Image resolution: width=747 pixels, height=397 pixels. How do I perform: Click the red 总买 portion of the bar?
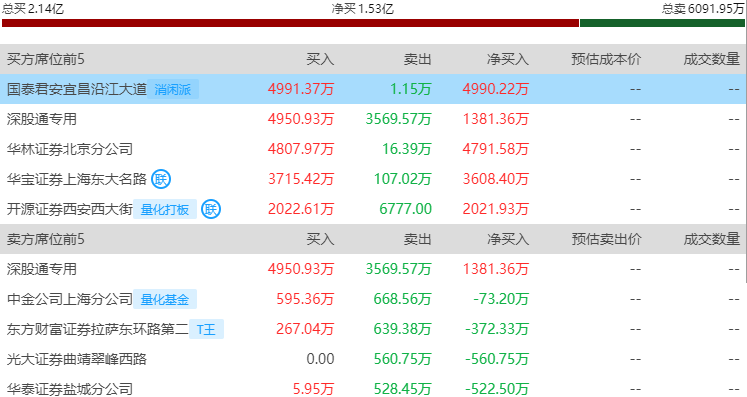coord(291,23)
